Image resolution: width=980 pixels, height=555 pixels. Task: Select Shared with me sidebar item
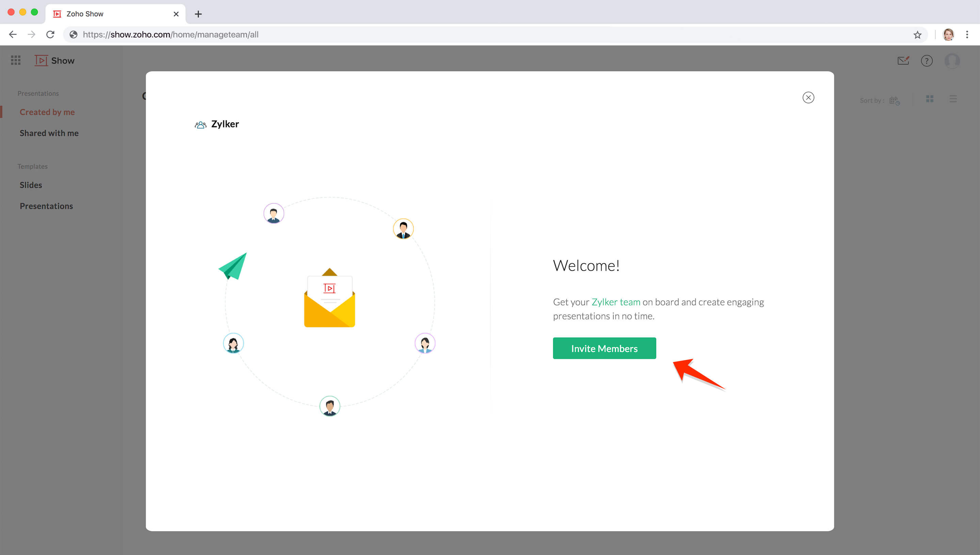tap(49, 133)
